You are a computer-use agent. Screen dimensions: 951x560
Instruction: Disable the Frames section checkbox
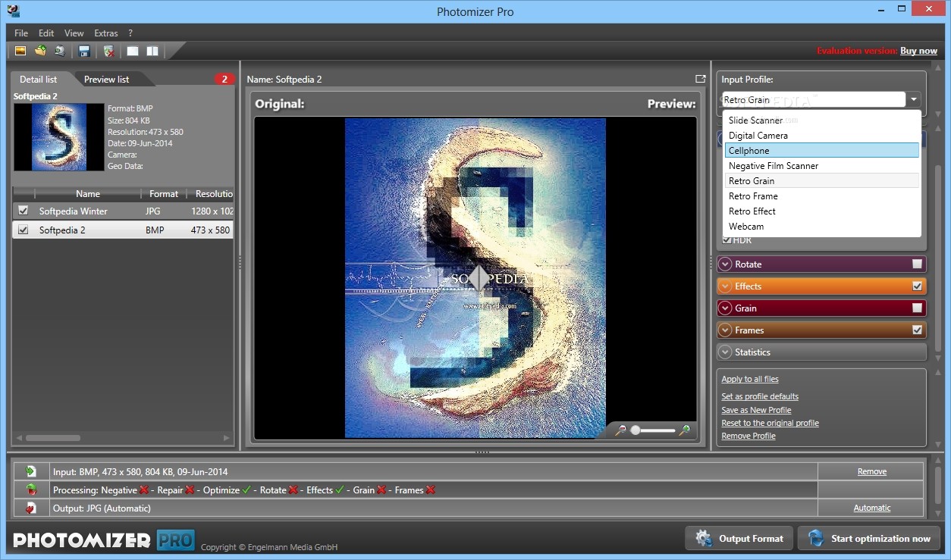point(918,330)
